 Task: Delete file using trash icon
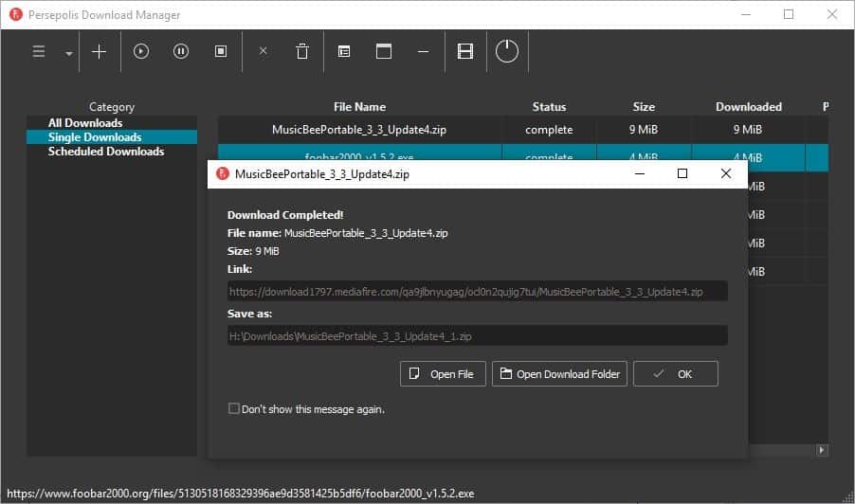pos(302,52)
